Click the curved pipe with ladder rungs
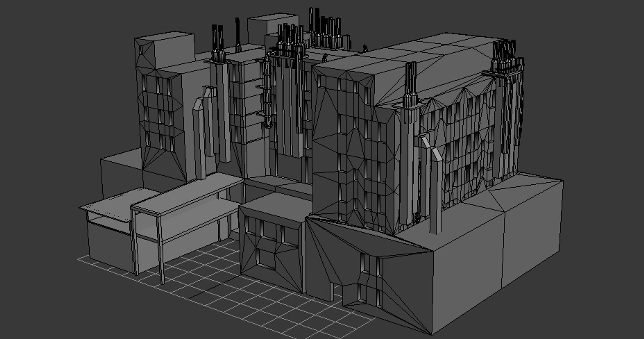Screen dimensions: 644x339 [x=267, y=90]
